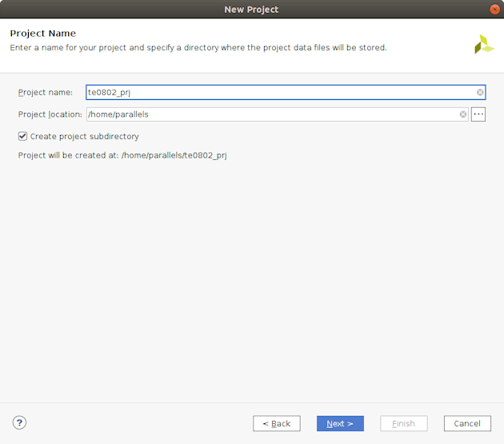The width and height of the screenshot is (504, 444).
Task: Cancel the New Project wizard
Action: click(x=467, y=423)
